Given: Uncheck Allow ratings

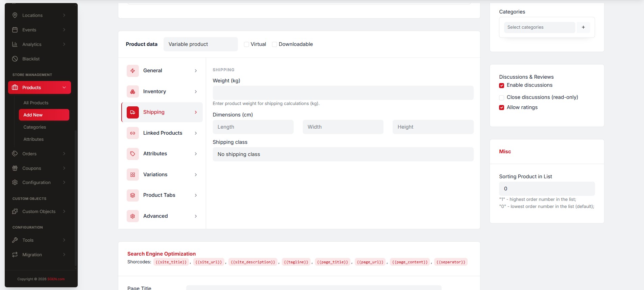Looking at the screenshot, I should 502,107.
